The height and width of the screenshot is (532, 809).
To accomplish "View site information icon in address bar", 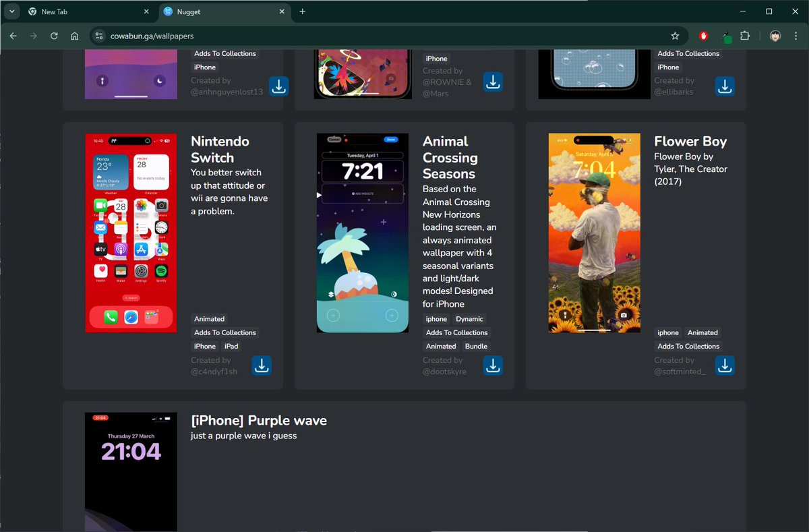I will coord(99,36).
